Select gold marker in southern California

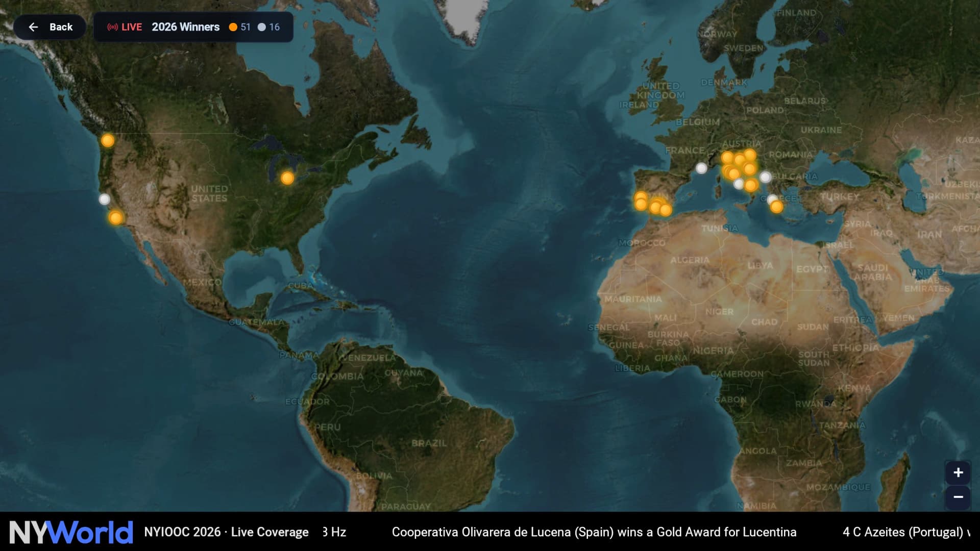click(116, 218)
